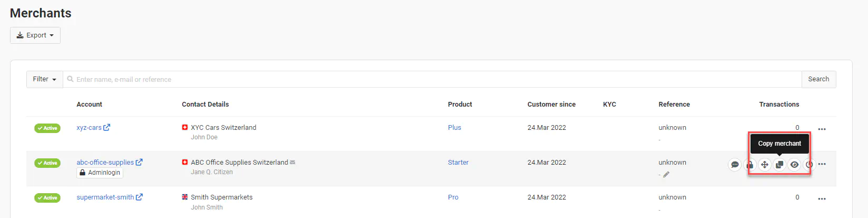Open xyz-cars external link icon

point(107,127)
